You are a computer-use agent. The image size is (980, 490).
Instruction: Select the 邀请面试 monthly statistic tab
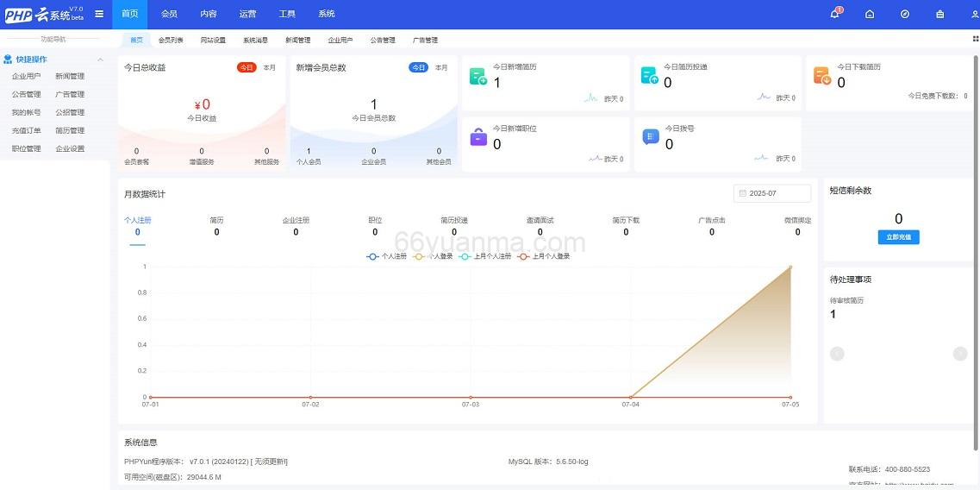coord(540,227)
